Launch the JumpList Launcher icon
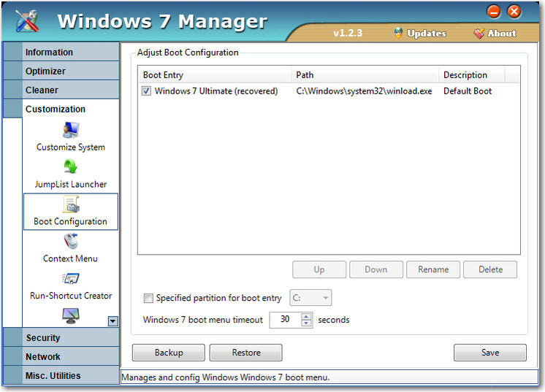This screenshot has width=545, height=392. (x=71, y=166)
